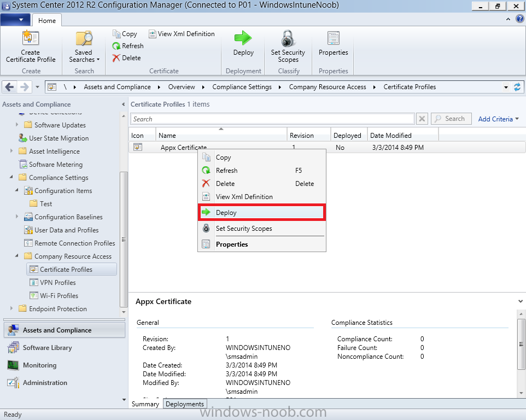Open the Help question mark icon
Image resolution: width=526 pixels, height=420 pixels.
(519, 19)
